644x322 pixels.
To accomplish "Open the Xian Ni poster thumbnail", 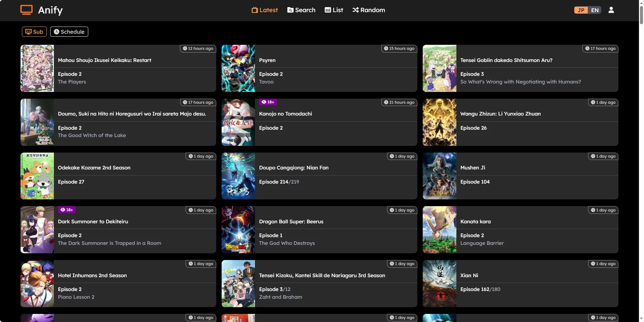I will [x=439, y=284].
